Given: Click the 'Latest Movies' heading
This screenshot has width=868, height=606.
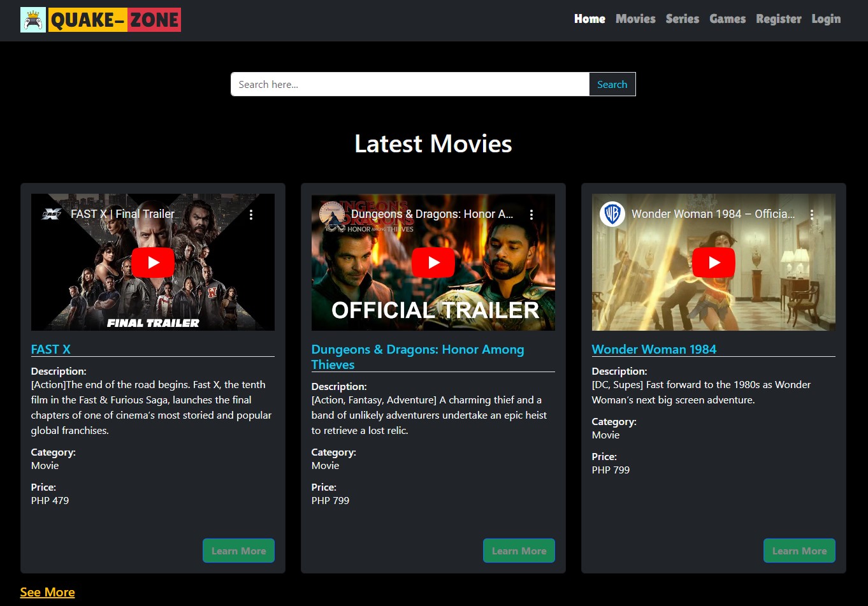Looking at the screenshot, I should click(433, 143).
